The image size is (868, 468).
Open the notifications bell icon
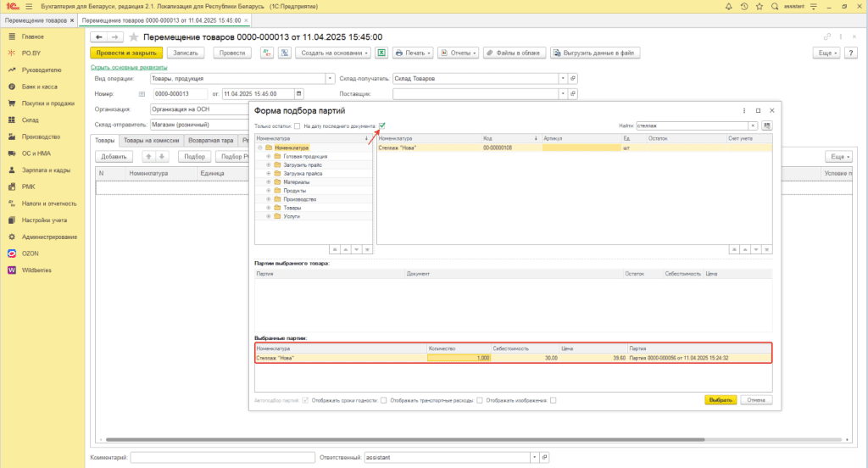pyautogui.click(x=728, y=7)
